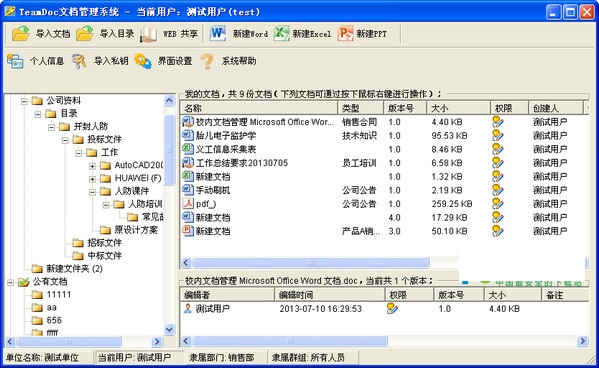Click Word icon of 手动刷机

188,190
